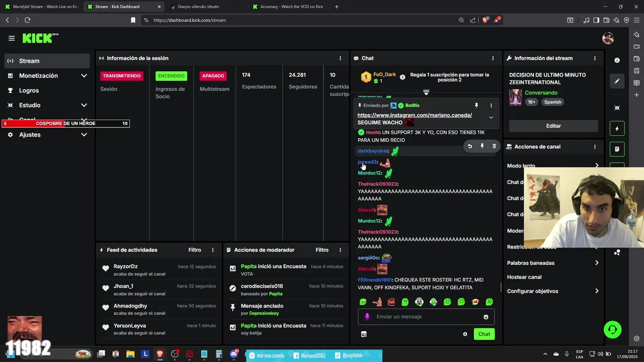Open the Instagram link in pinned message

415,115
